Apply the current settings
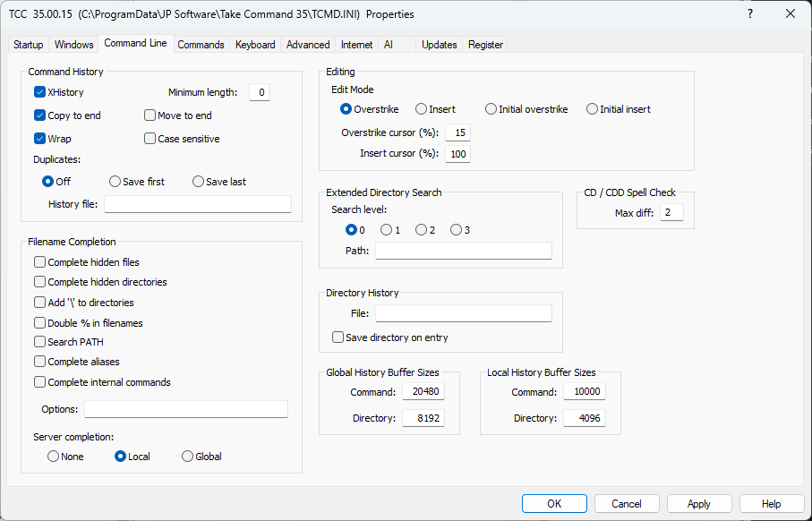Screen dimensions: 812x521 (699, 503)
